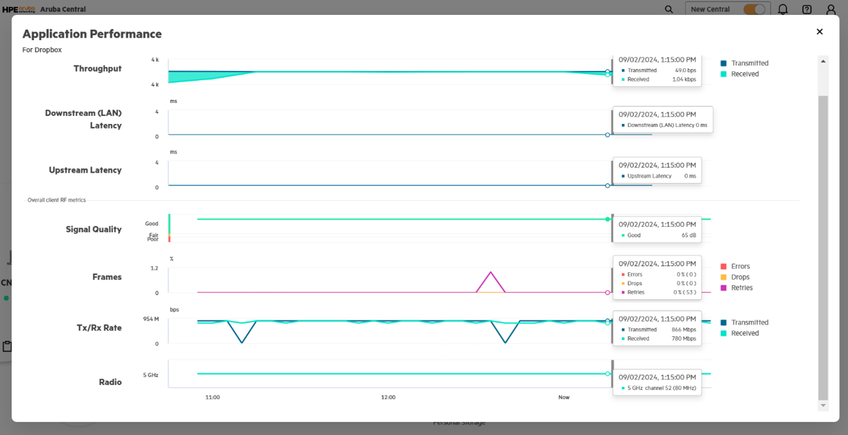
Task: Click the Signal Quality data point marker
Action: 608,219
